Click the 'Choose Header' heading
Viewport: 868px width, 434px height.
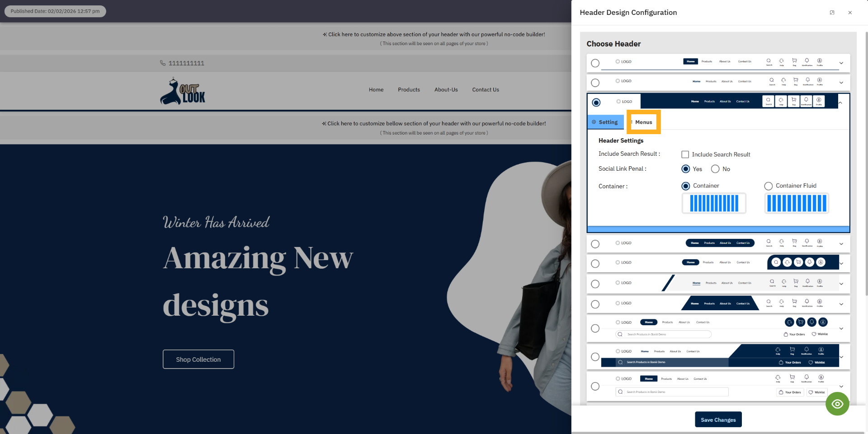click(x=613, y=44)
